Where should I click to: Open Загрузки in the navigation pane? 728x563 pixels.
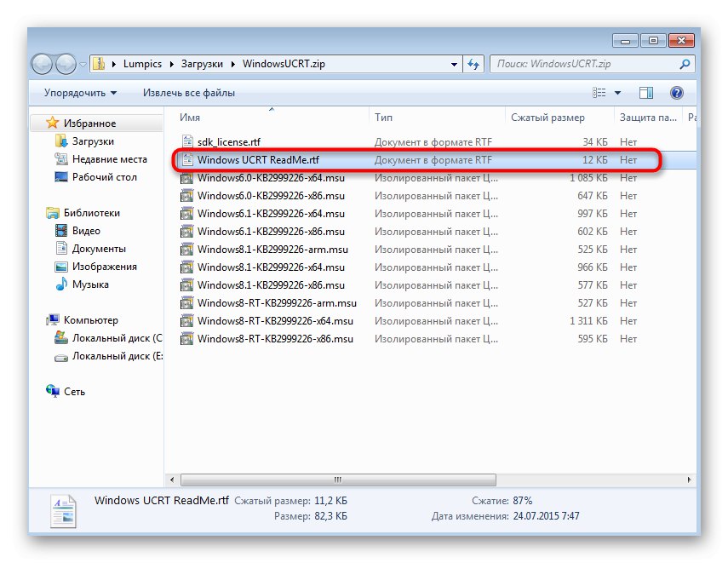click(93, 141)
